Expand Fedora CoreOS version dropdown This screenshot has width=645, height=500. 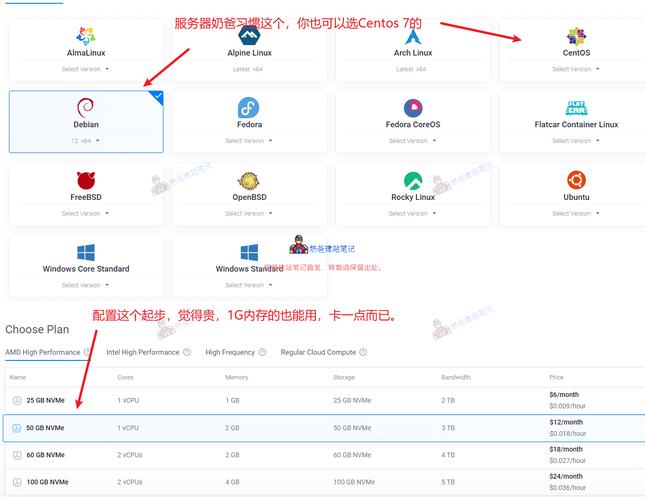click(x=412, y=141)
